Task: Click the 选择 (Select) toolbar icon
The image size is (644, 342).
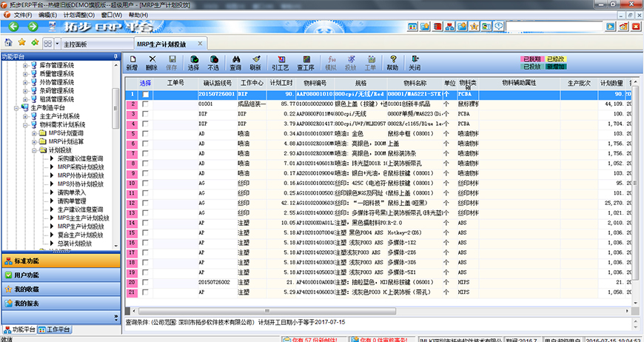Action: point(193,62)
